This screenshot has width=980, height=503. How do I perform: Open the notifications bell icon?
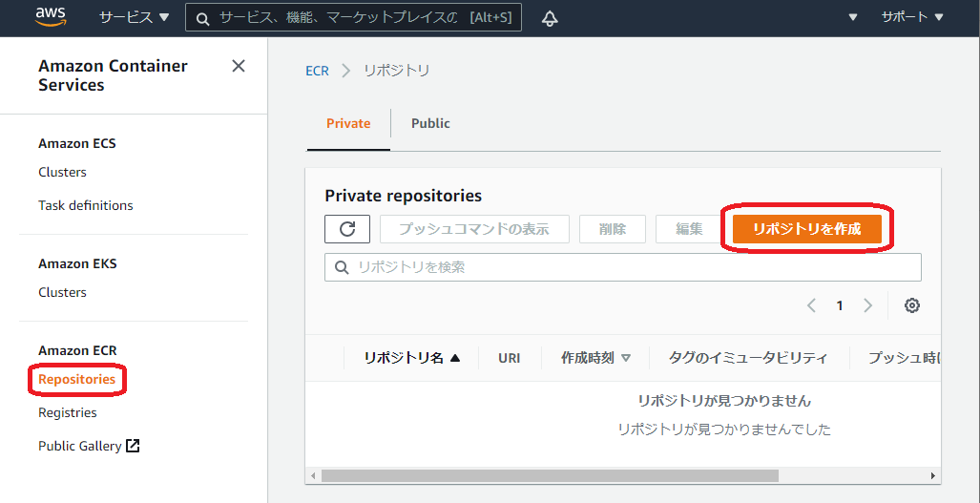click(550, 18)
